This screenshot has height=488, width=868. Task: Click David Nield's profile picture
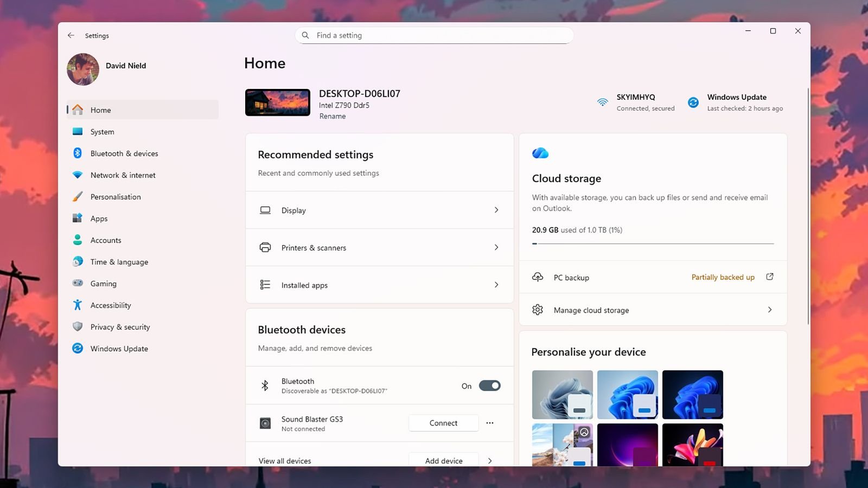[83, 69]
